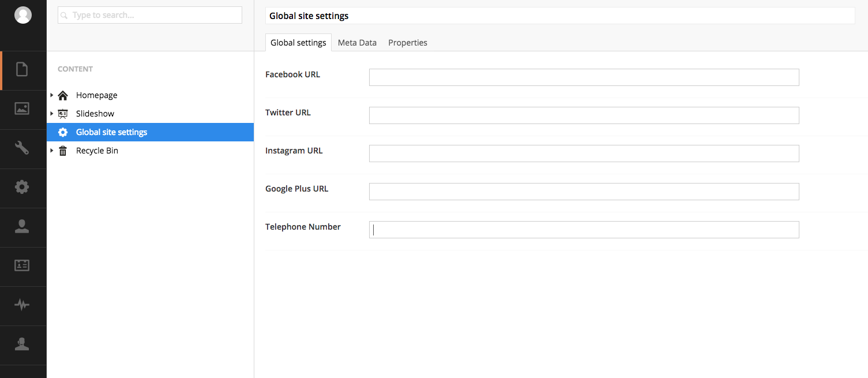Open the Settings section wrench icon

click(x=22, y=148)
